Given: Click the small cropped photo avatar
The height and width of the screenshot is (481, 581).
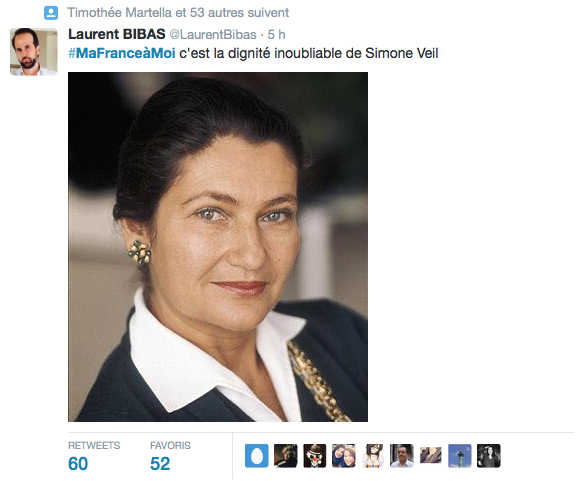Looking at the screenshot, I should point(431,455).
